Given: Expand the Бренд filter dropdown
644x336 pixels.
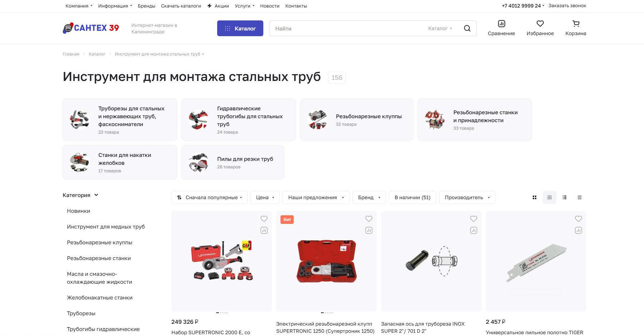Looking at the screenshot, I should (x=369, y=197).
